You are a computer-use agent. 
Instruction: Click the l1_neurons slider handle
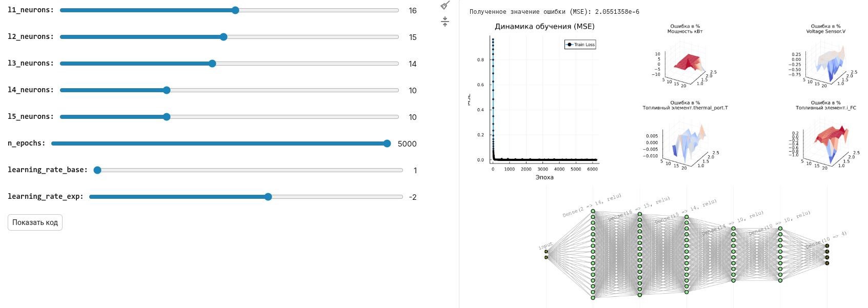235,10
